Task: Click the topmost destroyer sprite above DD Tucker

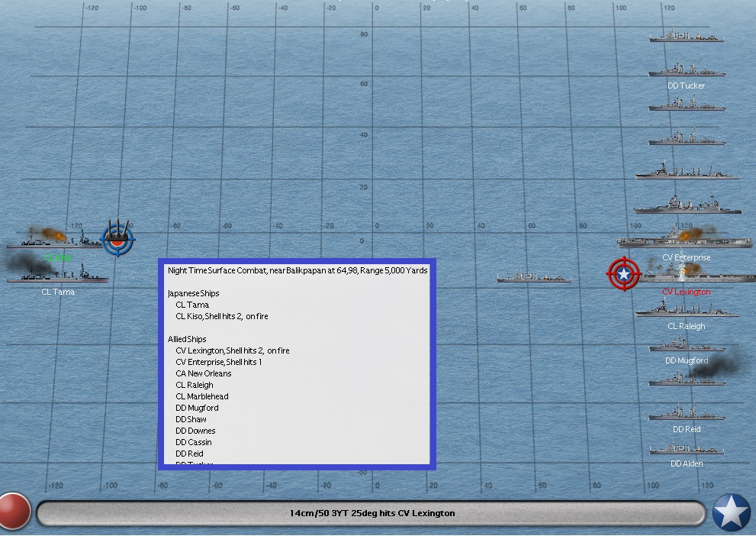Action: [687, 34]
